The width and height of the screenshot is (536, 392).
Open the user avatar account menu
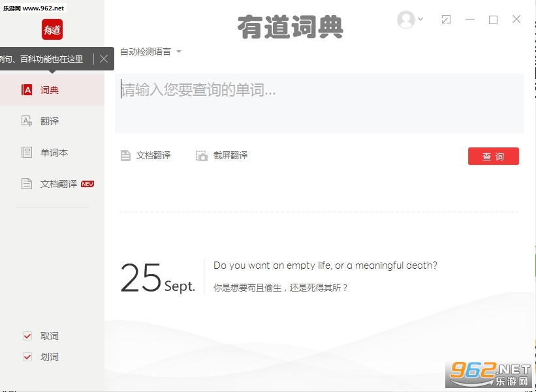[x=406, y=20]
